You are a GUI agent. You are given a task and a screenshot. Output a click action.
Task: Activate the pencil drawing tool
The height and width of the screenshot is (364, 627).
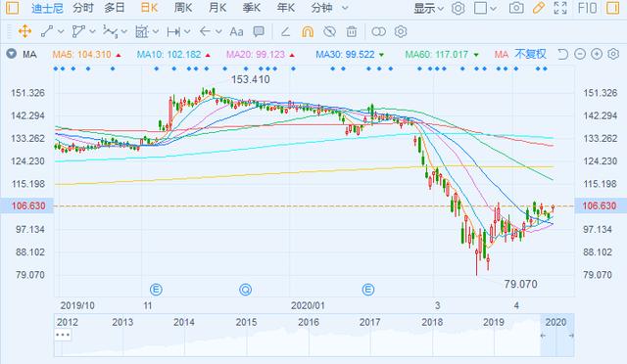539,8
